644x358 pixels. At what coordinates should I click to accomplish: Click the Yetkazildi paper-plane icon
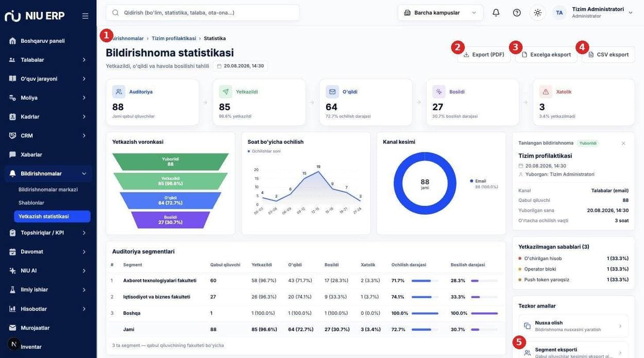click(x=226, y=92)
